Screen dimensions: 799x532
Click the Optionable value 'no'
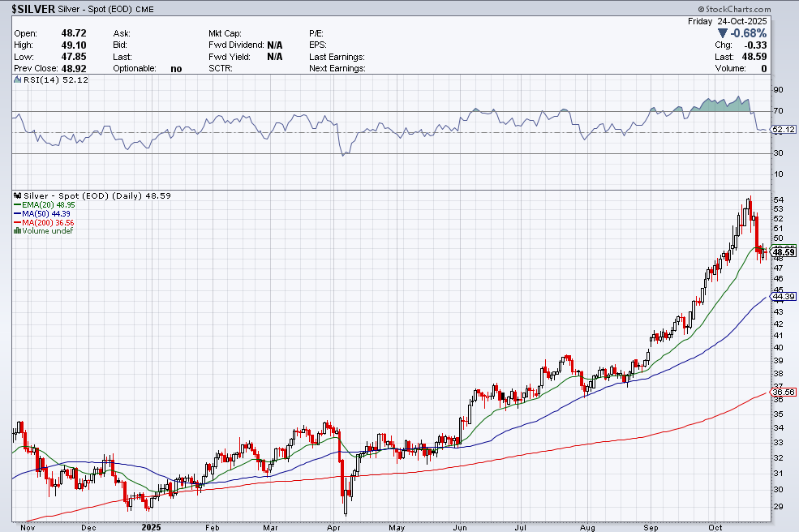click(x=176, y=69)
